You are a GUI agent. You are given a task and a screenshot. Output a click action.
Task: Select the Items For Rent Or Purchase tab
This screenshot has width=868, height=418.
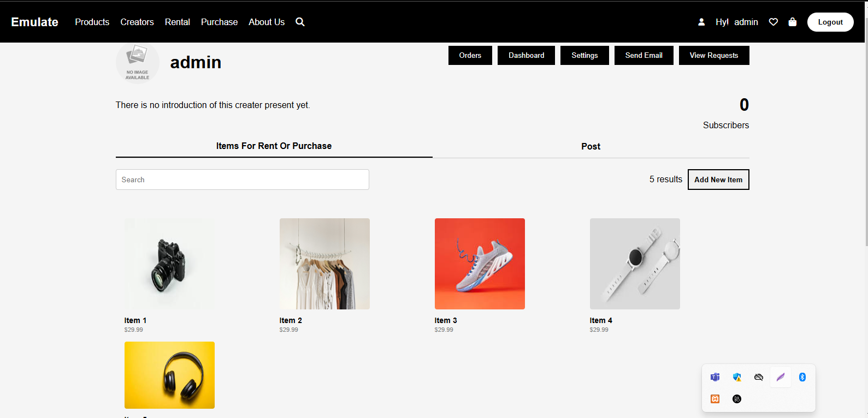coord(274,146)
